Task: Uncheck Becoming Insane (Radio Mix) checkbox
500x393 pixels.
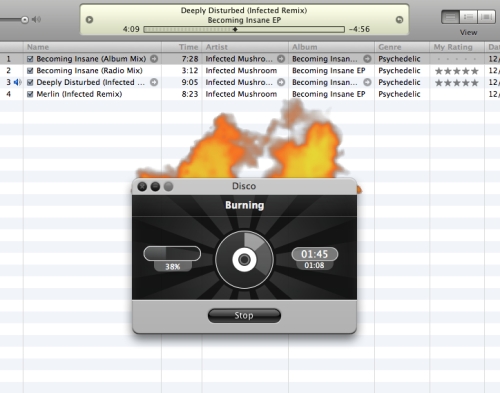Action: pyautogui.click(x=30, y=71)
